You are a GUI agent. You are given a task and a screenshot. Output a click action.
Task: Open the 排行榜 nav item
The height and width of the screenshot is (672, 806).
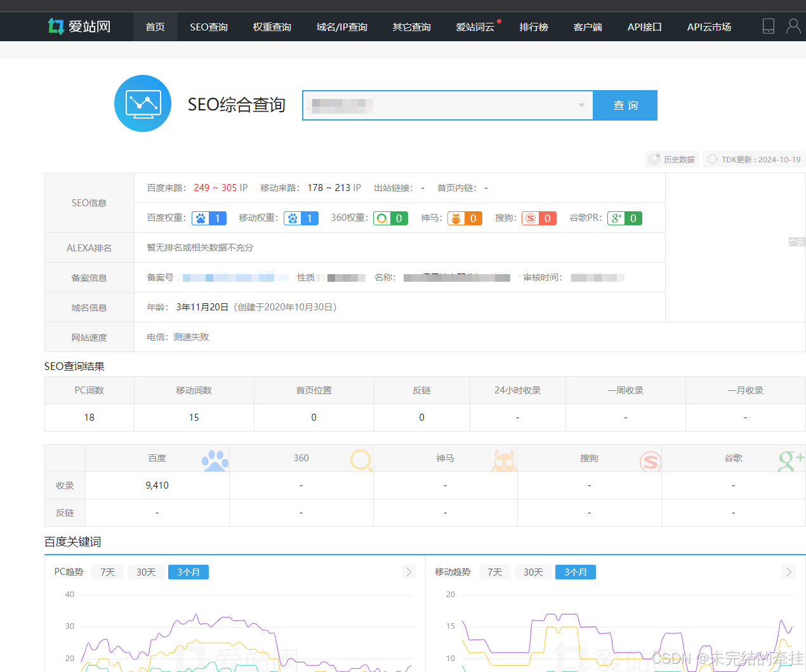tap(534, 27)
